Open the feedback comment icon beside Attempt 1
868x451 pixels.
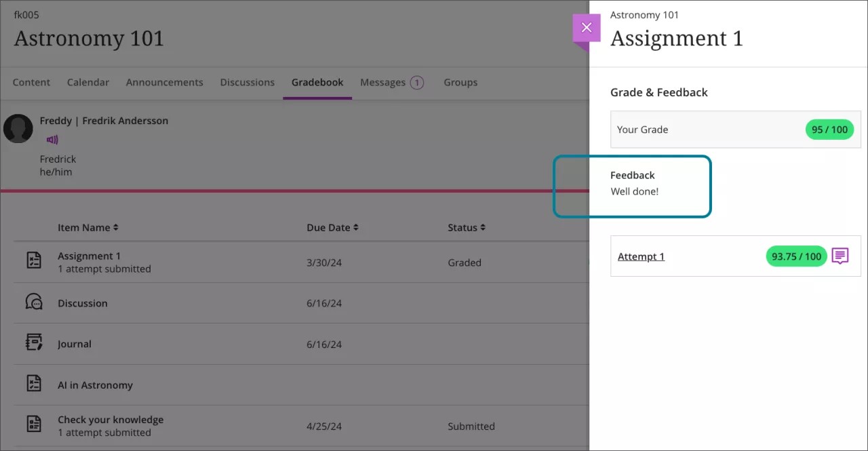[x=840, y=256]
